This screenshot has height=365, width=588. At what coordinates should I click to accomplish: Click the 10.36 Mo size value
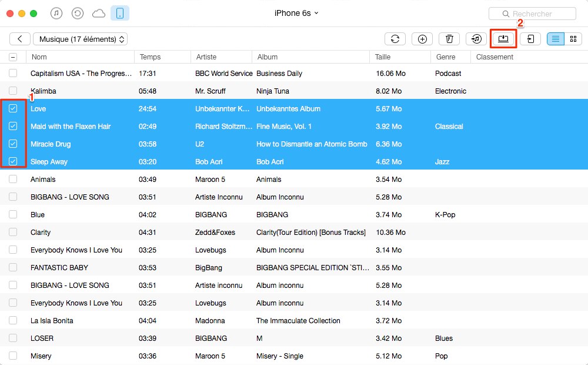coord(391,233)
